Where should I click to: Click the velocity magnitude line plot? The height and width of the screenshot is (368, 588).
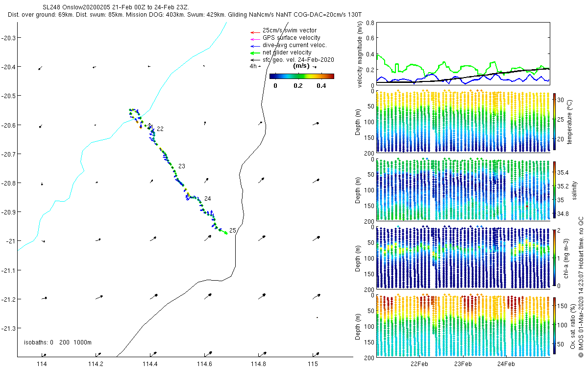point(463,53)
